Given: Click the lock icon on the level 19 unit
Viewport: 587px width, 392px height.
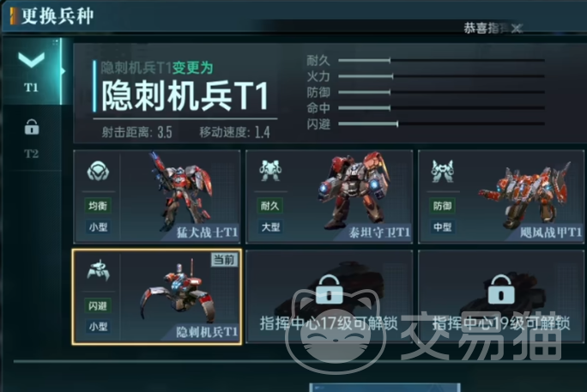Looking at the screenshot, I should [501, 289].
